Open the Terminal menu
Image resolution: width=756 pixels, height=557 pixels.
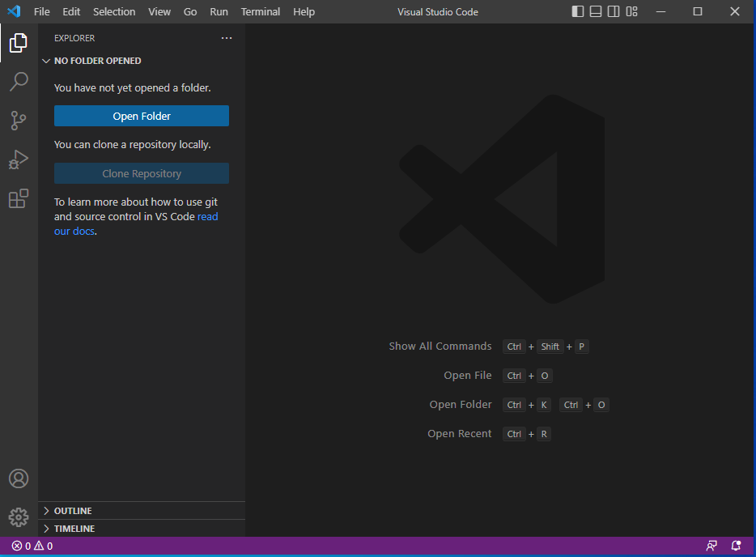(261, 11)
